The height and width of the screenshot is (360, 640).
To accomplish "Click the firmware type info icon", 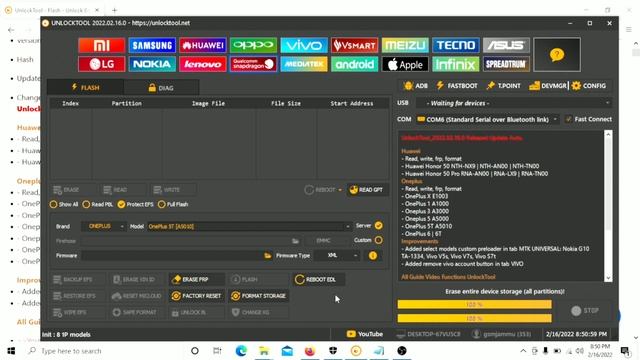I will coord(373,256).
